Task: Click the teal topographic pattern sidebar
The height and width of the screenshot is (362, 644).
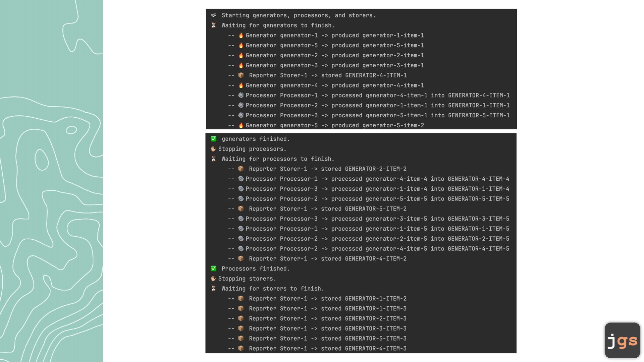Action: click(x=51, y=181)
